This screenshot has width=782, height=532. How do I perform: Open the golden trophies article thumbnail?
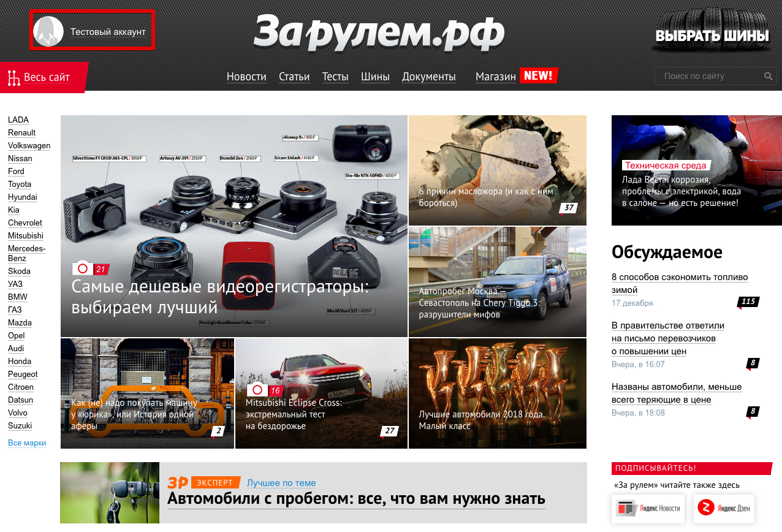tap(497, 393)
